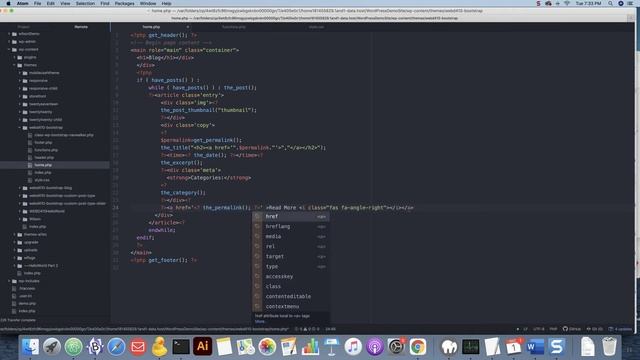The height and width of the screenshot is (360, 640).
Task: Expand the wp-includes folder
Action: tap(9, 281)
